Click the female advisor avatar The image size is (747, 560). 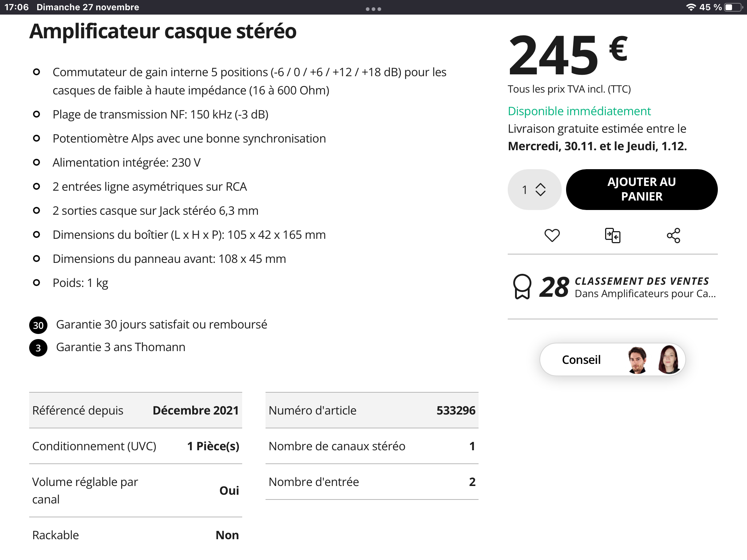668,360
